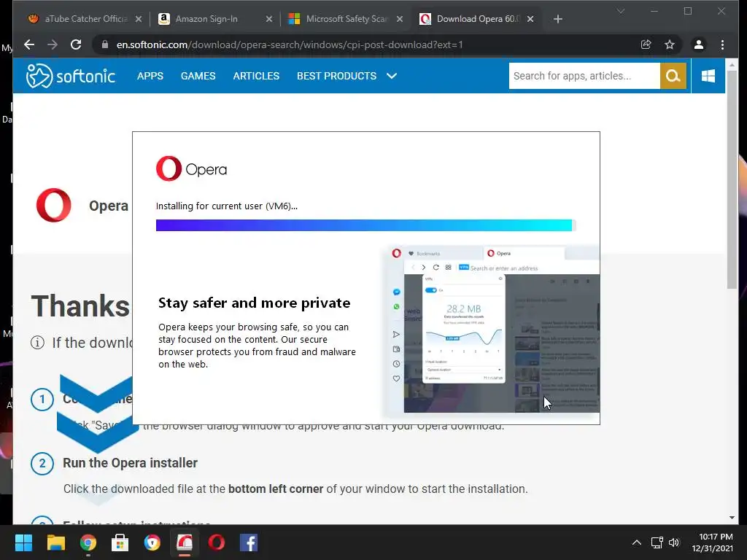Open Windows Start menu
Screen dimensions: 747x560
click(x=23, y=542)
